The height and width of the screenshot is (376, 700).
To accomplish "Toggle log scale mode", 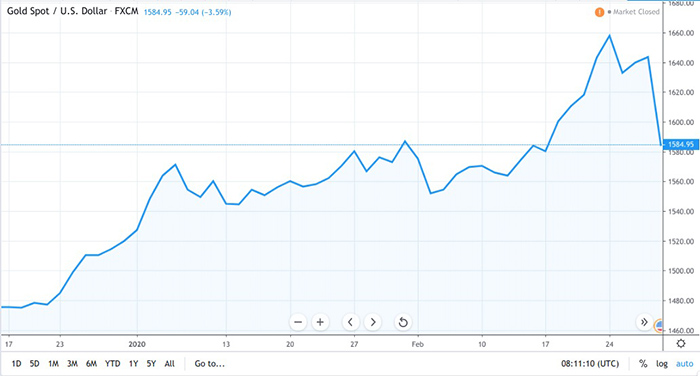I will click(x=662, y=364).
